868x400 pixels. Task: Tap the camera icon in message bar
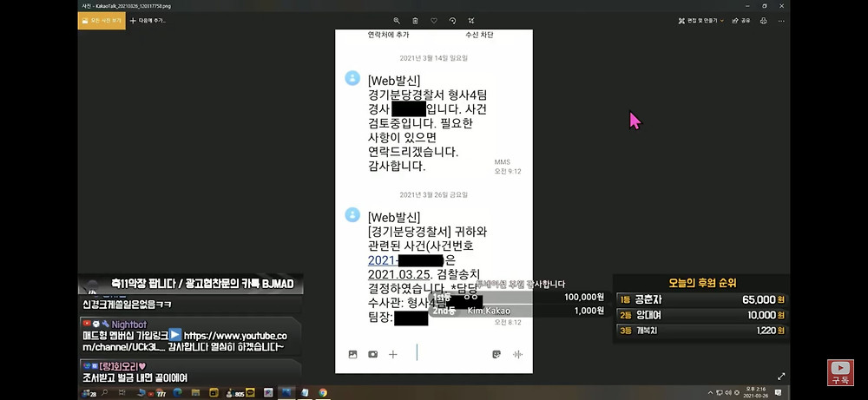coord(372,355)
